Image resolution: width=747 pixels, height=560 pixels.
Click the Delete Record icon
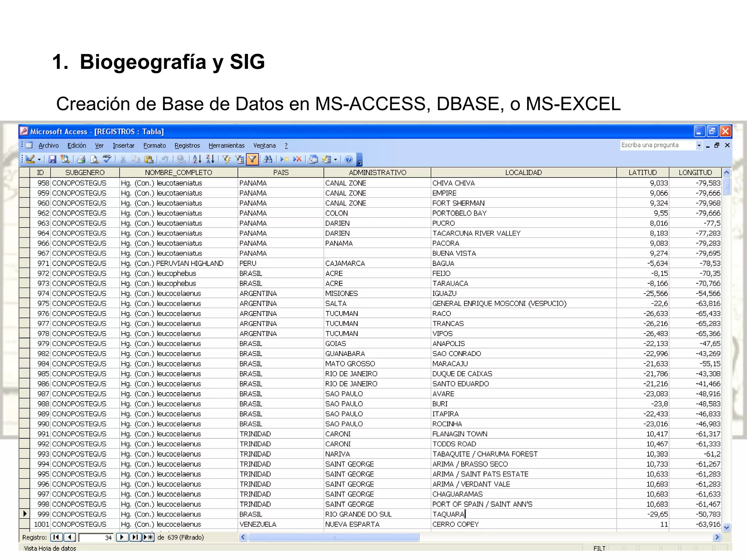(297, 159)
